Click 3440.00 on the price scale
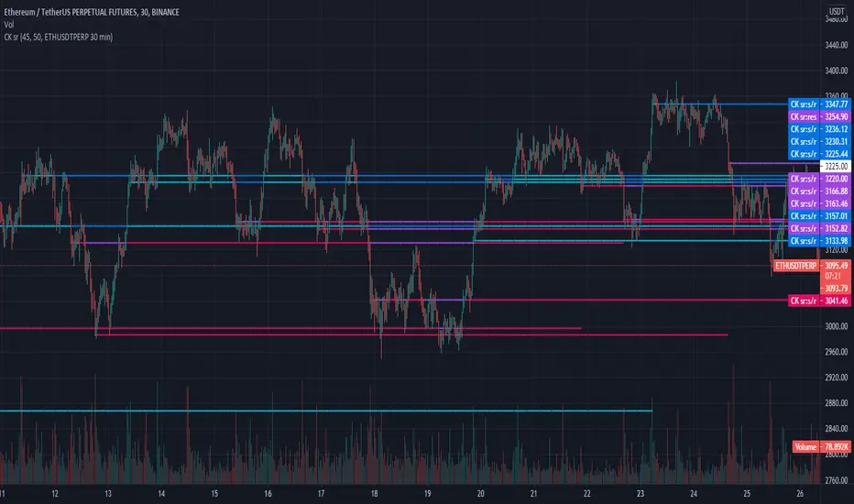Screen dimensions: 854x504 tap(836, 45)
